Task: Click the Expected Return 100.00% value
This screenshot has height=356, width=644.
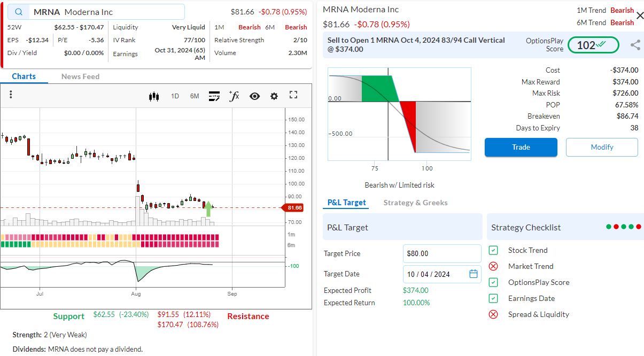Action: [416, 303]
